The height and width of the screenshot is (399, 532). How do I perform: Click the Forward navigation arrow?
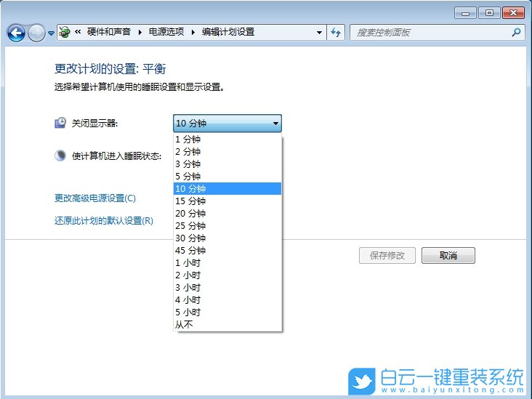tap(36, 33)
